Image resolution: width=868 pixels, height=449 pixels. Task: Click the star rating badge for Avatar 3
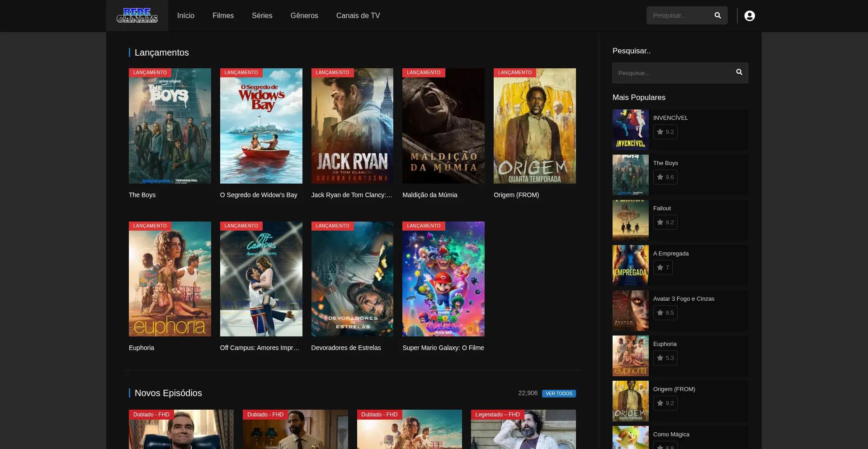point(665,313)
